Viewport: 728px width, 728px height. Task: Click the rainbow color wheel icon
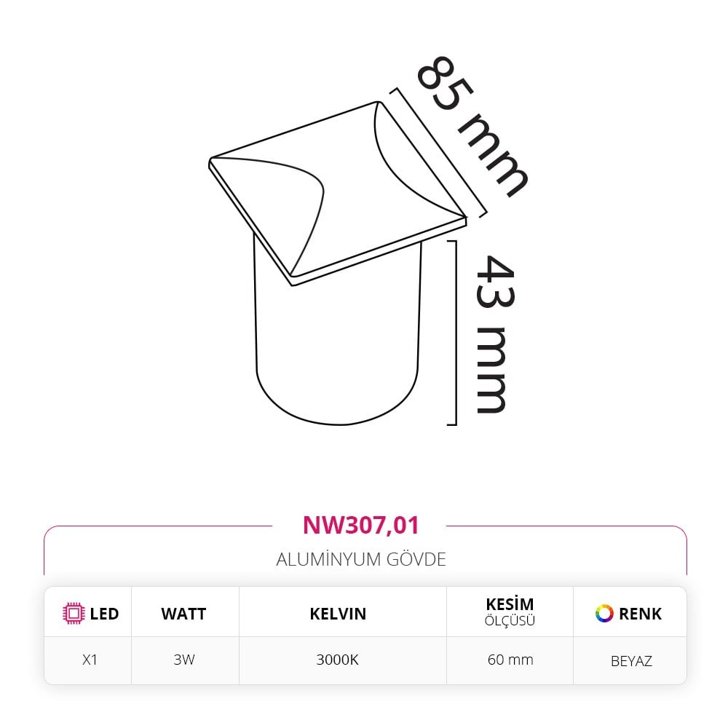(604, 613)
